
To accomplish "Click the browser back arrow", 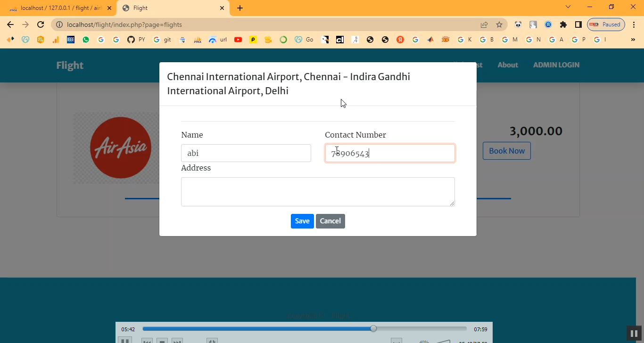I will tap(10, 24).
